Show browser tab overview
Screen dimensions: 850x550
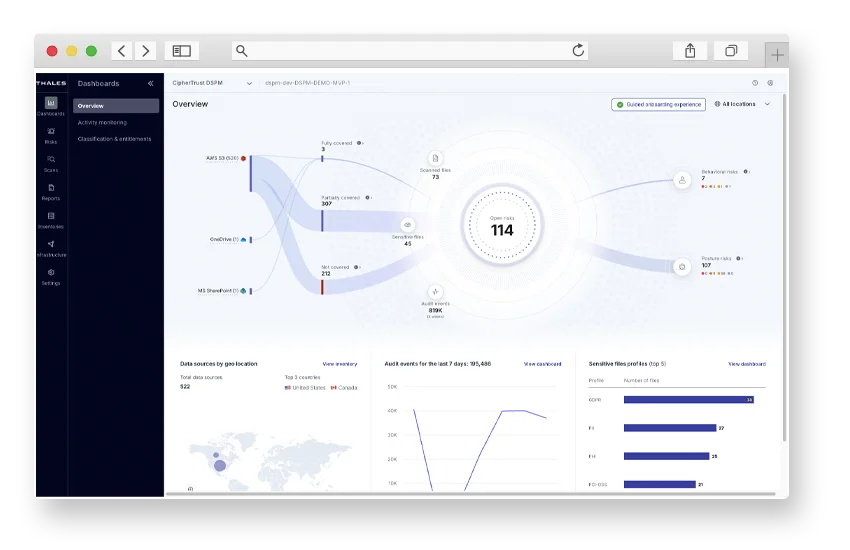tap(731, 51)
